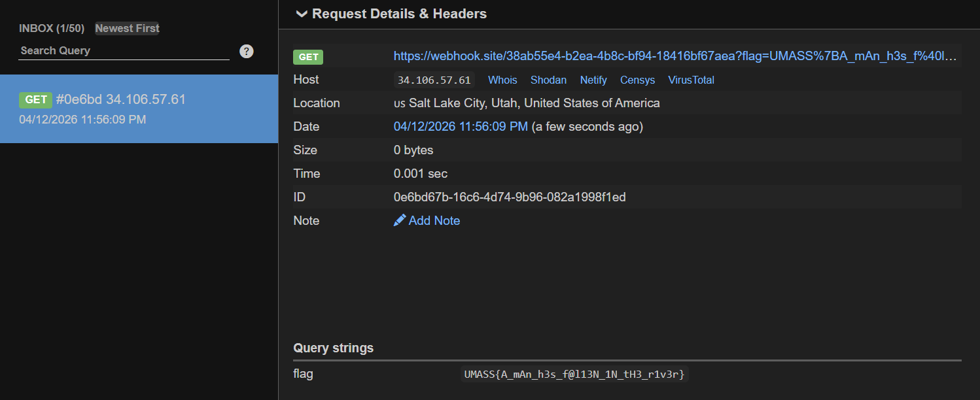The width and height of the screenshot is (980, 400).
Task: Click the GET method badge in request details
Action: click(x=308, y=57)
